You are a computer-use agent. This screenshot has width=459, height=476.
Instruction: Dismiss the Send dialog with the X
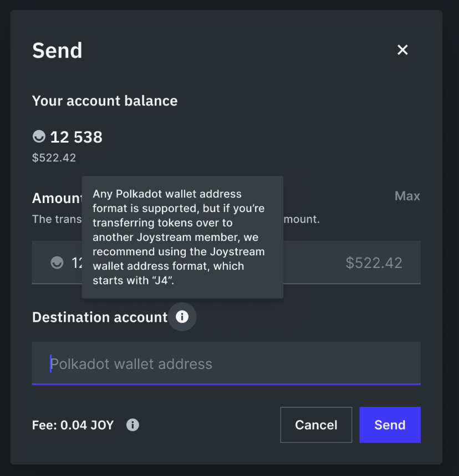402,49
